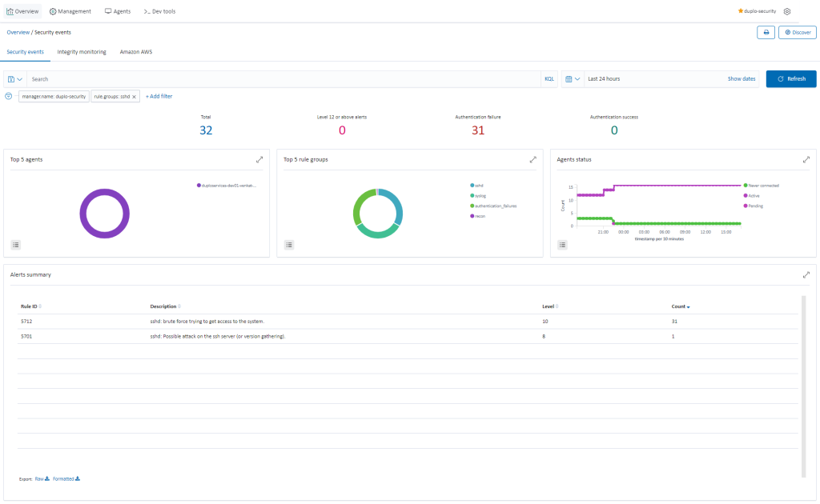The image size is (820, 504).
Task: Open the Amazon AWS tab
Action: [x=136, y=52]
